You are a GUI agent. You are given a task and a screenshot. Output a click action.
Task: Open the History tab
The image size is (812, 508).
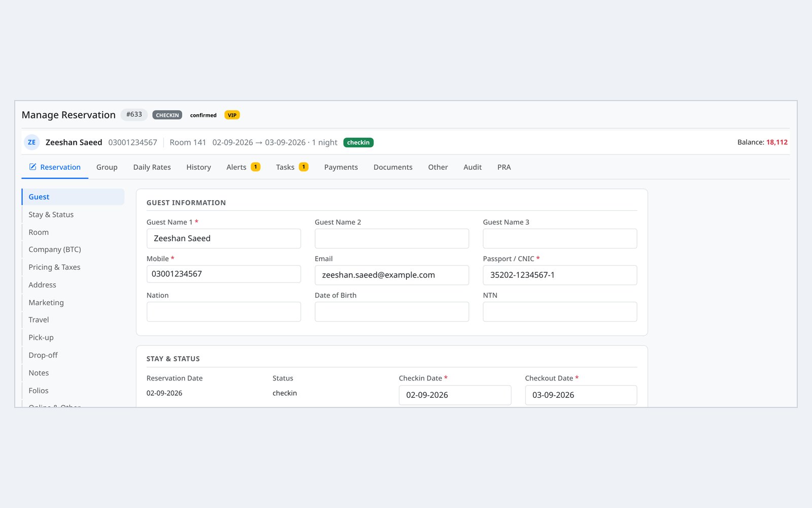click(198, 167)
